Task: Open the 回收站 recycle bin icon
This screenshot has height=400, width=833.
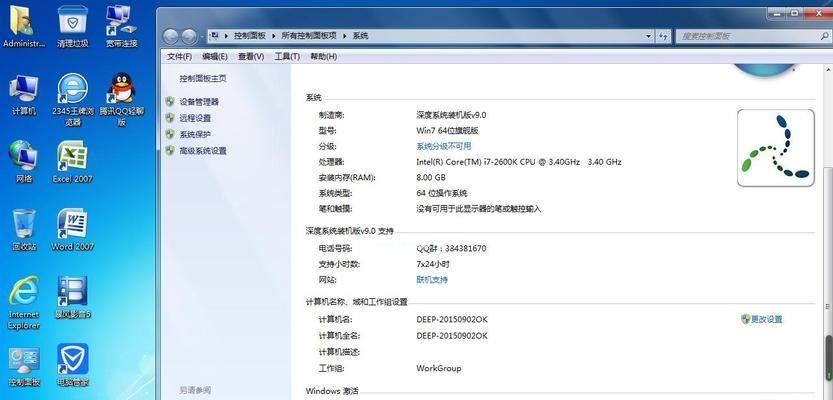Action: [23, 230]
